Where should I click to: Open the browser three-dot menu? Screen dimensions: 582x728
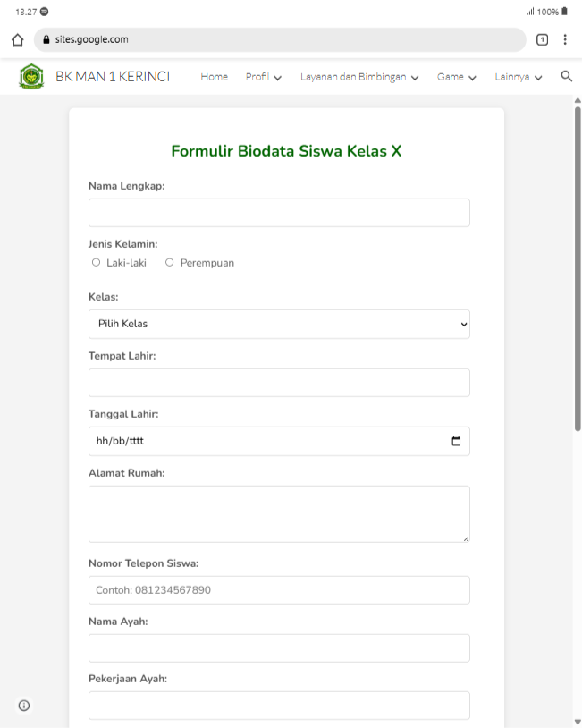565,39
